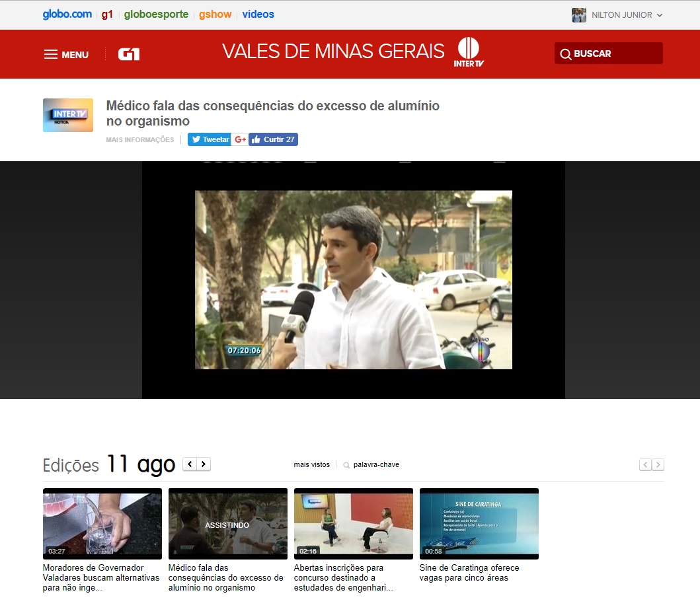The image size is (700, 615).
Task: Open the hamburger MENU icon
Action: 51,54
